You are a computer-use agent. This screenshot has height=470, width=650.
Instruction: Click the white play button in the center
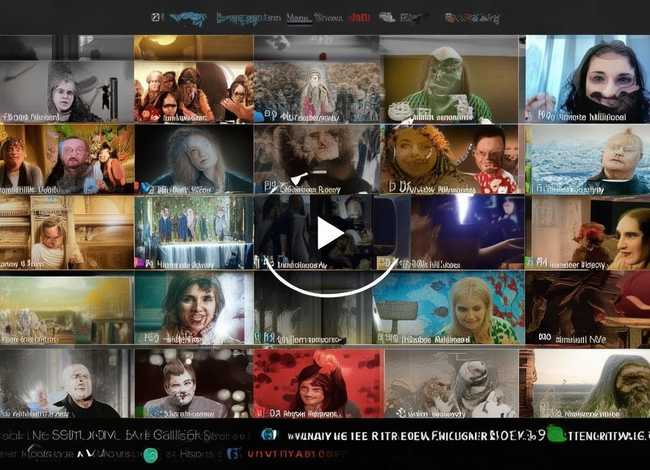point(328,233)
